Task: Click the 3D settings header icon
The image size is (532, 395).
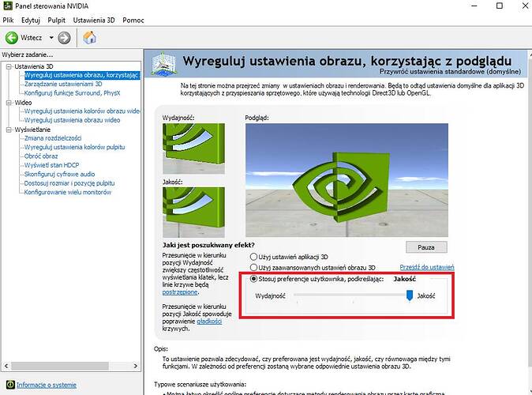Action: coord(164,63)
